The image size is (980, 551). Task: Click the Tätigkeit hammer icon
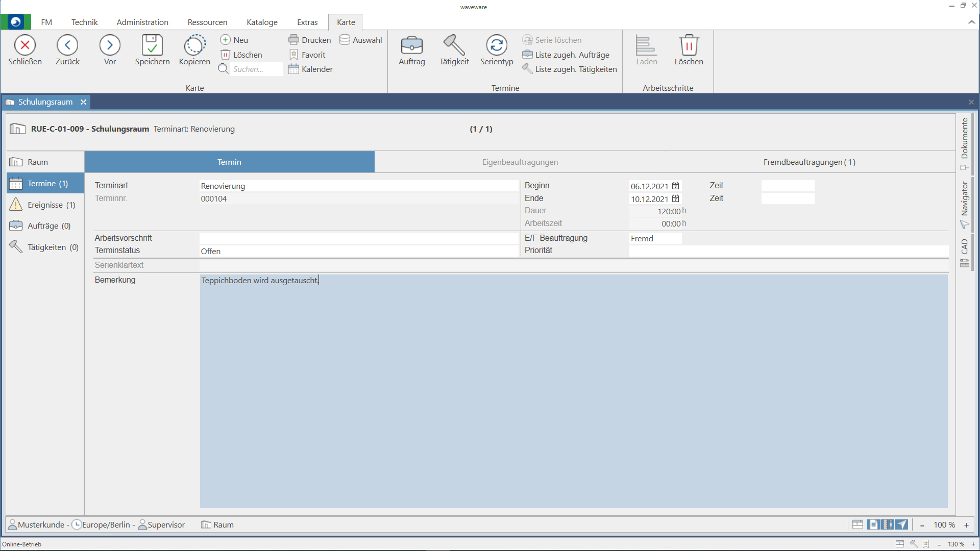click(454, 45)
